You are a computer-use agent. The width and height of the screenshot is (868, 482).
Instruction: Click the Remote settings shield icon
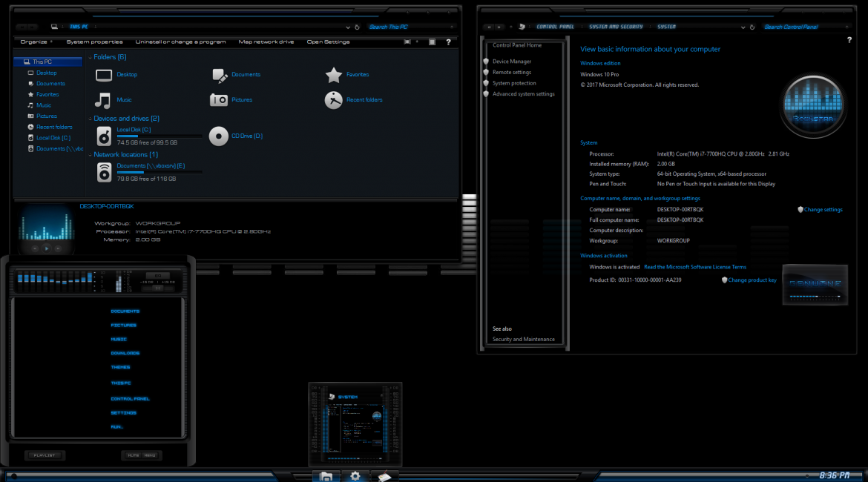(486, 73)
